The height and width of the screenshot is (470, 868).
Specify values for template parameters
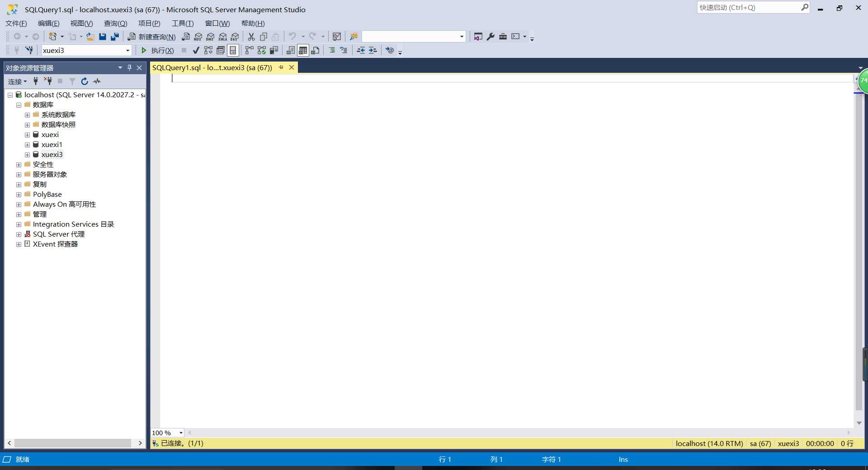click(390, 50)
